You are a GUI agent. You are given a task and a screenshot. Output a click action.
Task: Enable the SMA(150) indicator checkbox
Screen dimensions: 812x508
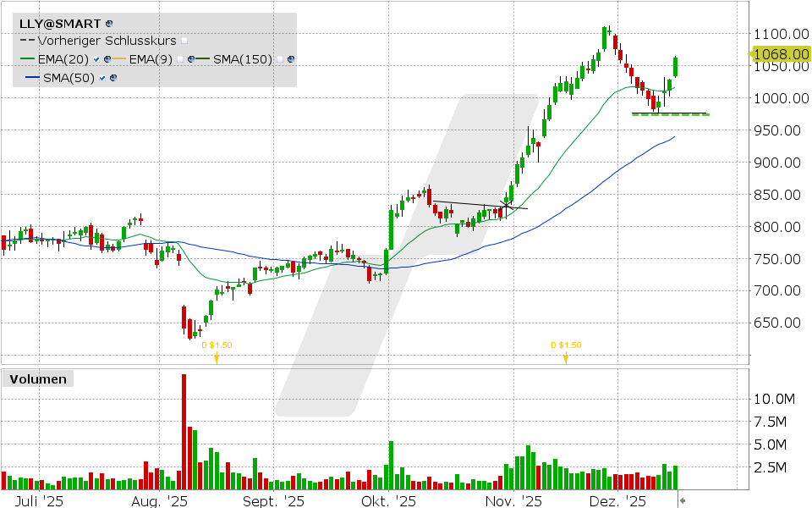pyautogui.click(x=279, y=59)
